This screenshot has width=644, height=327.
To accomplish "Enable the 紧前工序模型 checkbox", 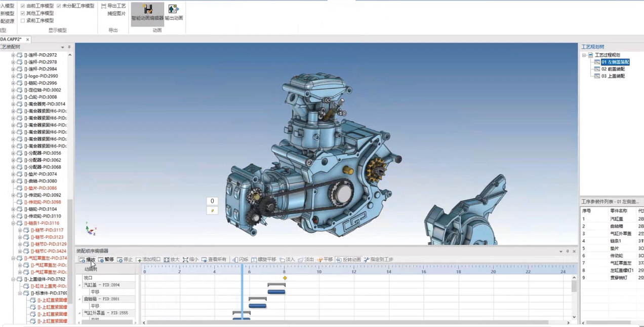I will point(23,21).
